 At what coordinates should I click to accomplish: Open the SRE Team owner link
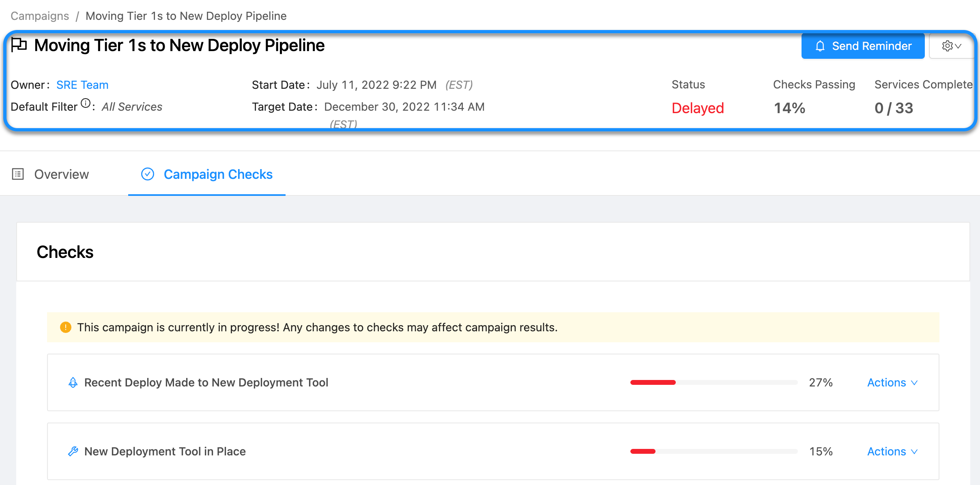(82, 85)
